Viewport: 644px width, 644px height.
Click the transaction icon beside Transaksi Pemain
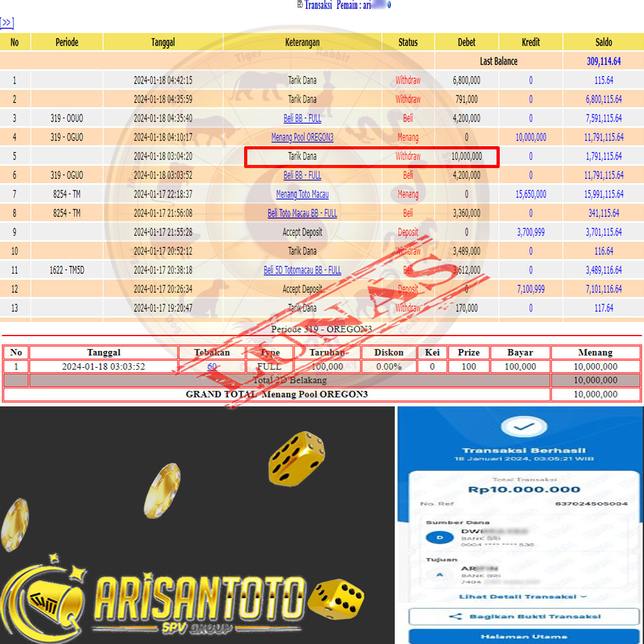300,5
